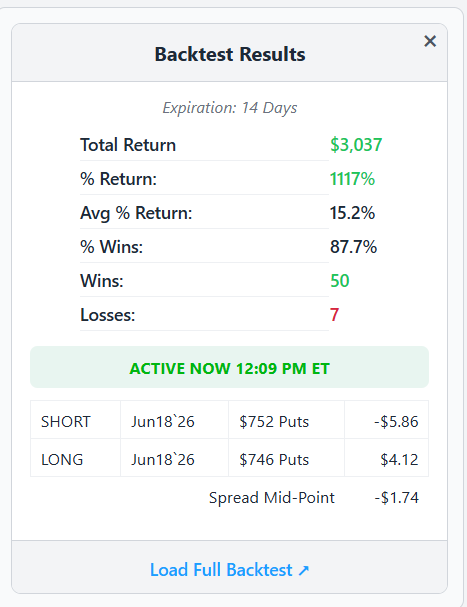Click the Jun18`26 date in SHORT row
Screen dimensions: 467x607
coord(163,422)
